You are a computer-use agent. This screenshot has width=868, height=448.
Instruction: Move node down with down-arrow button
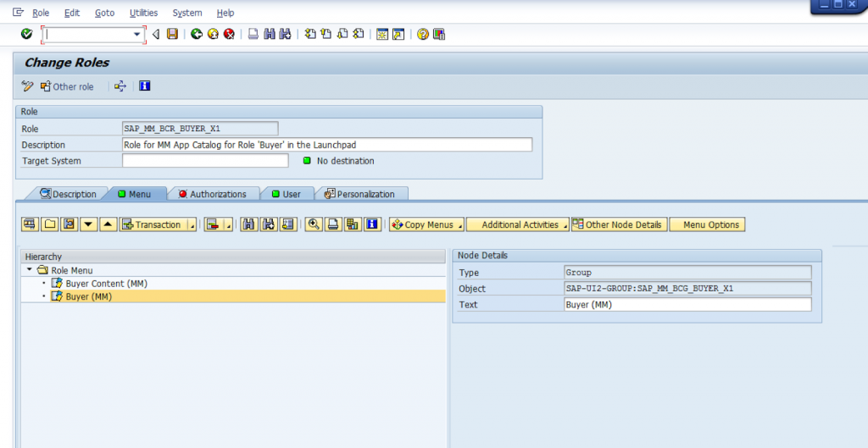click(x=88, y=224)
